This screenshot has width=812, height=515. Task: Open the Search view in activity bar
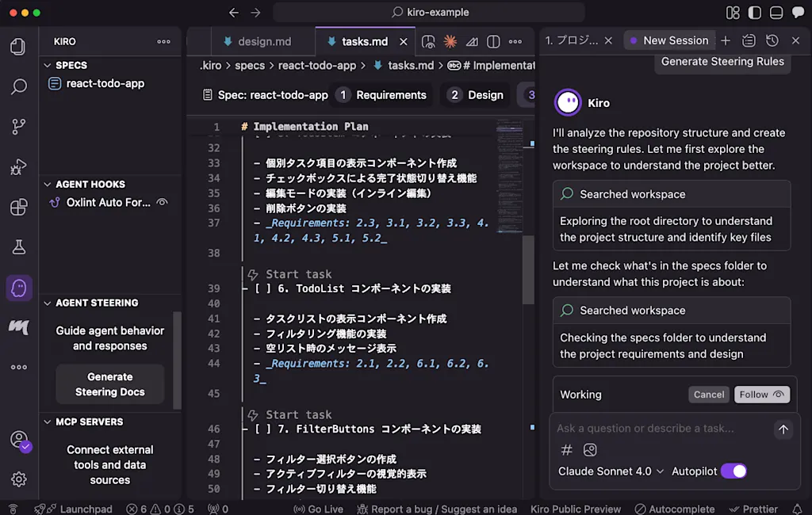click(x=19, y=86)
